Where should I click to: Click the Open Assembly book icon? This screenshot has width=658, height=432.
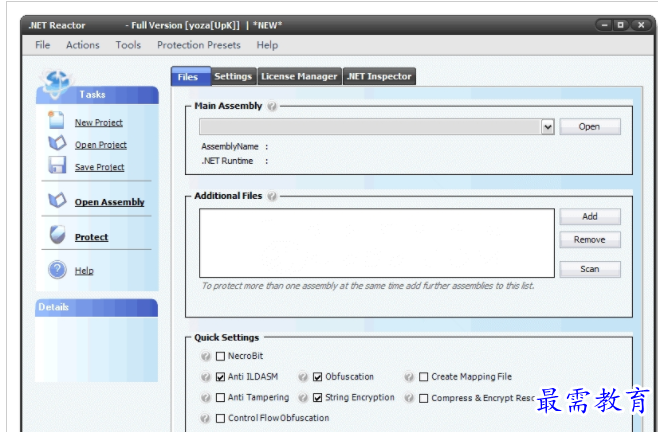pyautogui.click(x=57, y=200)
